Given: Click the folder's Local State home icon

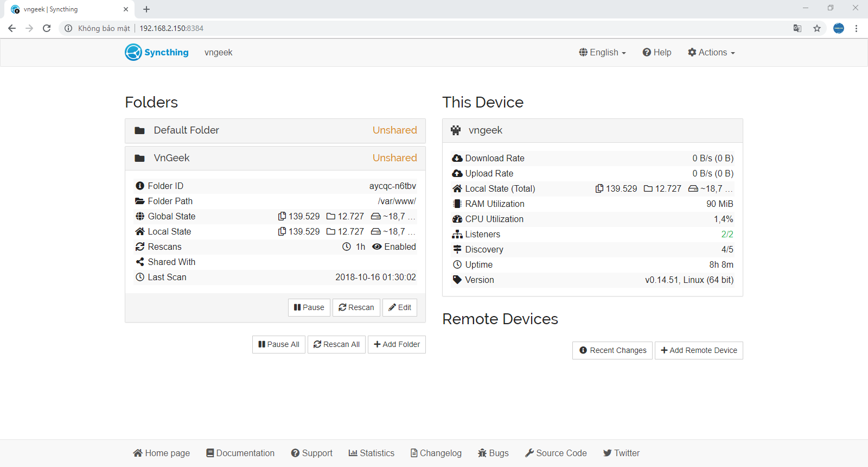Looking at the screenshot, I should point(140,231).
